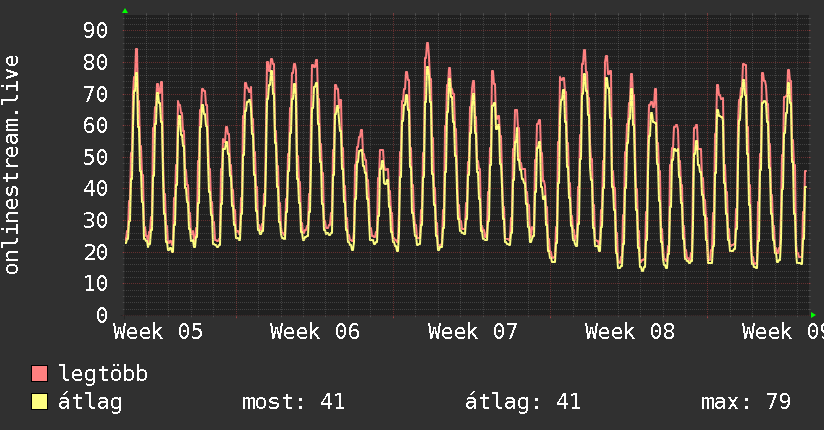The image size is (824, 430).
Task: Click the 60 y-axis tick label
Action: (96, 126)
